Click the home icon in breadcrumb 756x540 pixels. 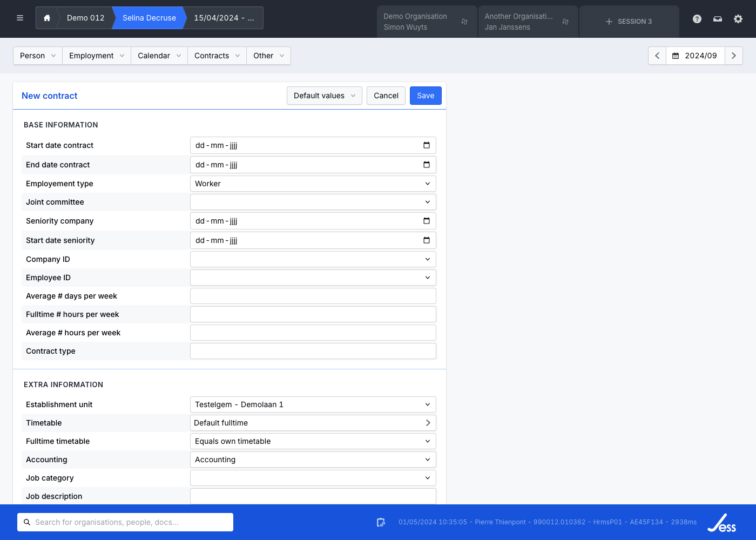(x=47, y=18)
